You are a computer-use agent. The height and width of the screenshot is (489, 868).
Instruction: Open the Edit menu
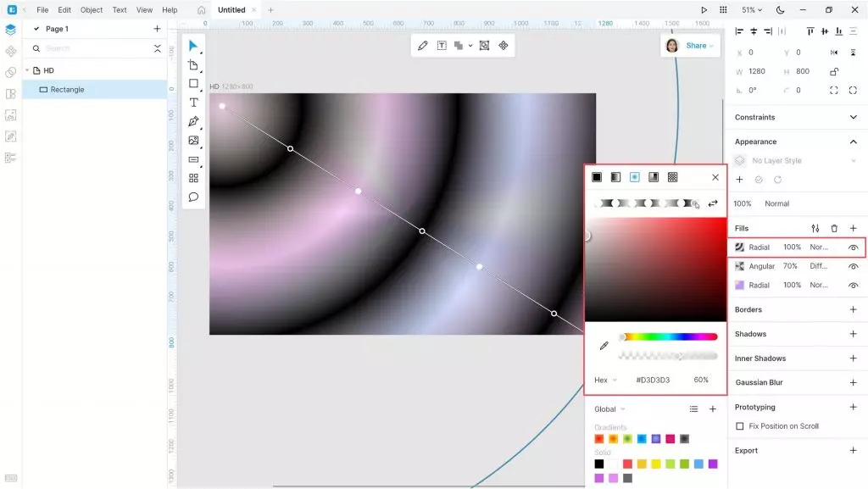64,10
